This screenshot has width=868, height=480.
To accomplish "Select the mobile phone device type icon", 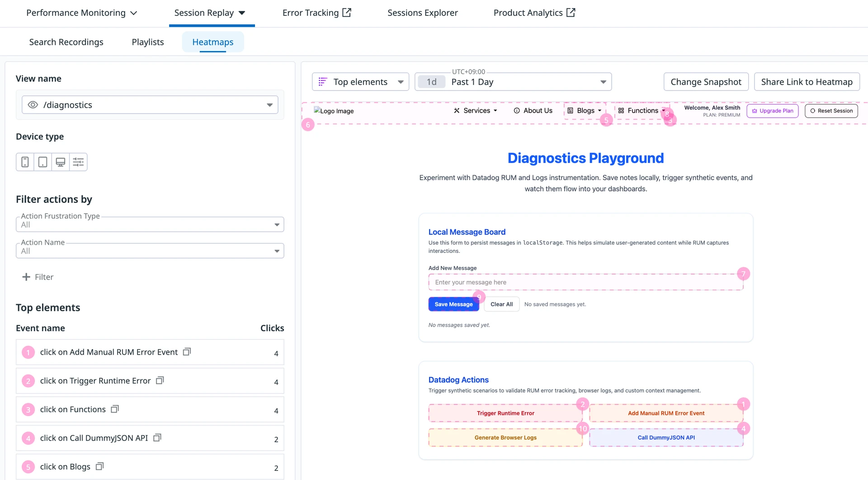I will click(25, 162).
